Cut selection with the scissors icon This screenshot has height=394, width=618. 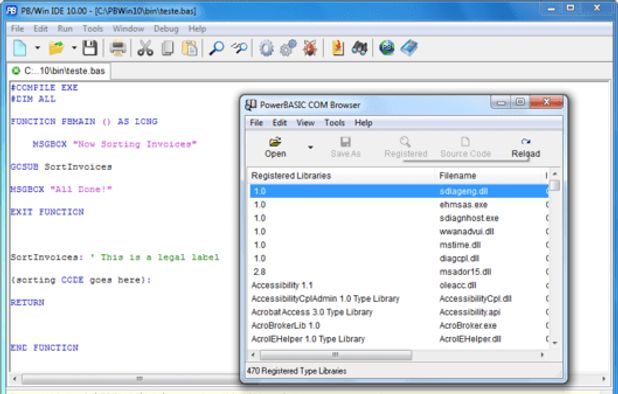145,48
